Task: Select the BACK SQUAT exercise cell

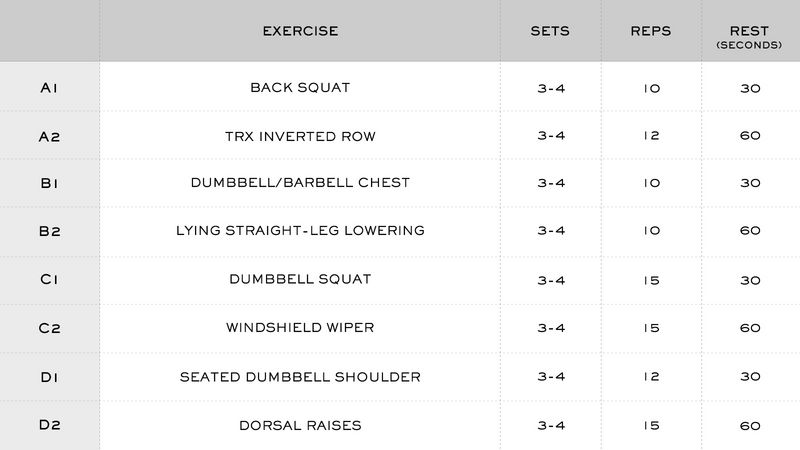Action: pos(300,88)
